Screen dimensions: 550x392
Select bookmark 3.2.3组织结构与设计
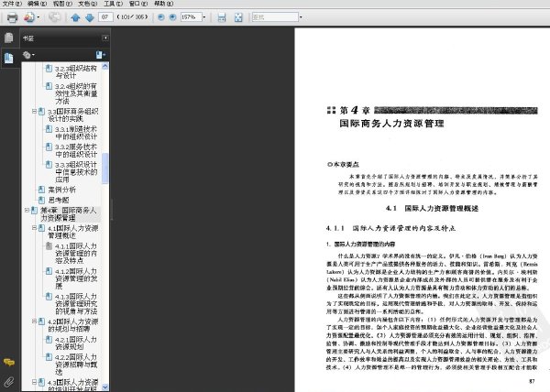(75, 71)
